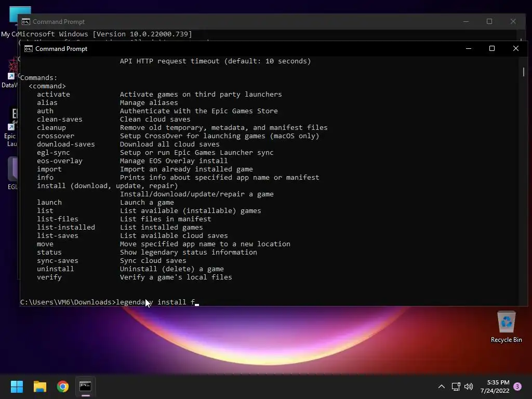Open the volume speaker tray icon
Image resolution: width=532 pixels, height=399 pixels.
[469, 387]
